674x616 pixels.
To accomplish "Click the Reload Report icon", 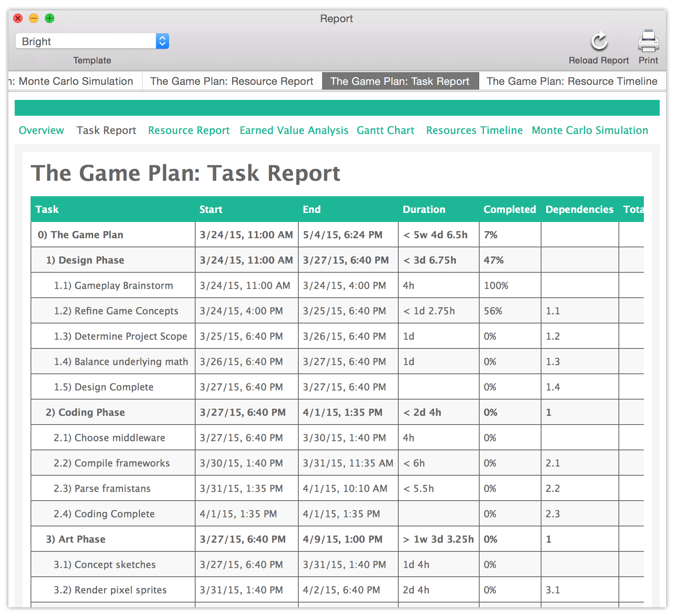I will [599, 41].
